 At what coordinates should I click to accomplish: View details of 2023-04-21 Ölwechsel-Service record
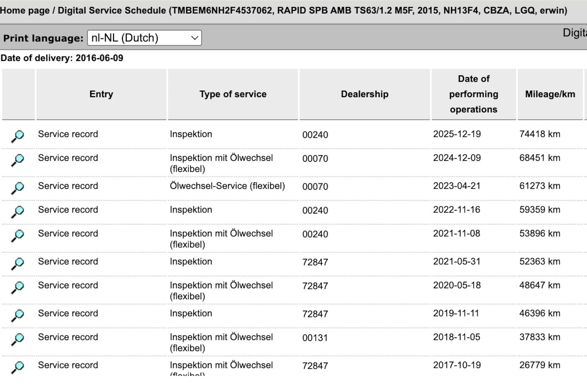pos(18,188)
